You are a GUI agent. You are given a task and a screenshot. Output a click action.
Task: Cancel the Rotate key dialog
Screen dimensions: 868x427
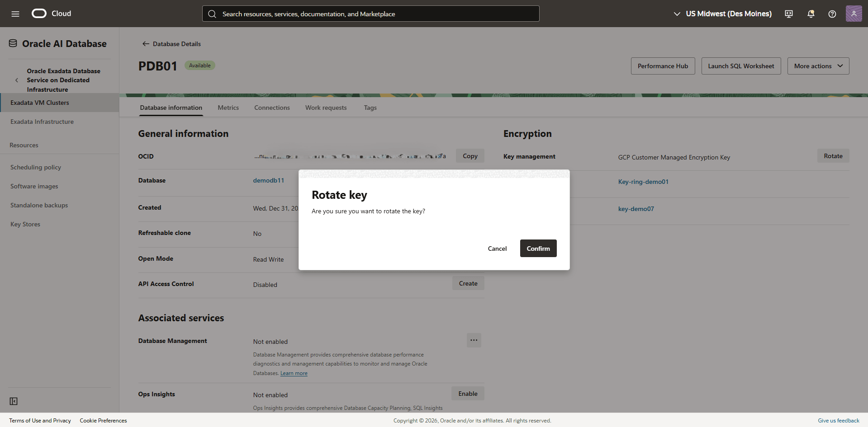pyautogui.click(x=497, y=248)
